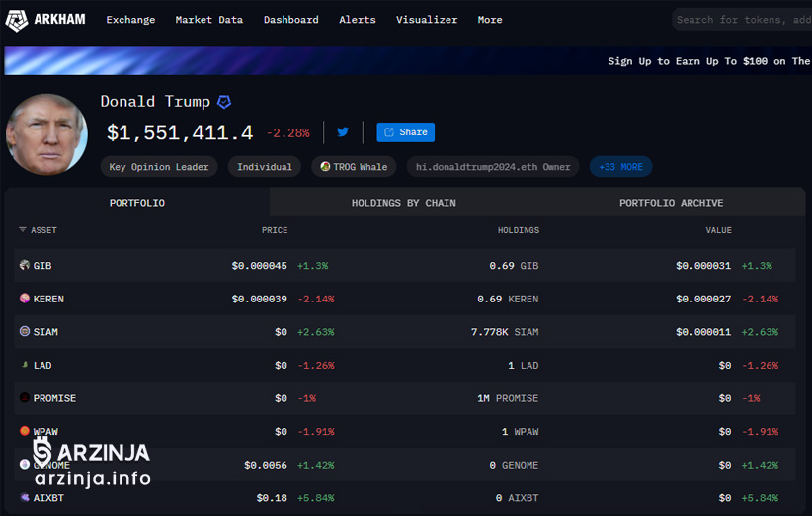Screen dimensions: 812x516
Task: Click the total value $1,551,411.4
Action: tap(180, 133)
